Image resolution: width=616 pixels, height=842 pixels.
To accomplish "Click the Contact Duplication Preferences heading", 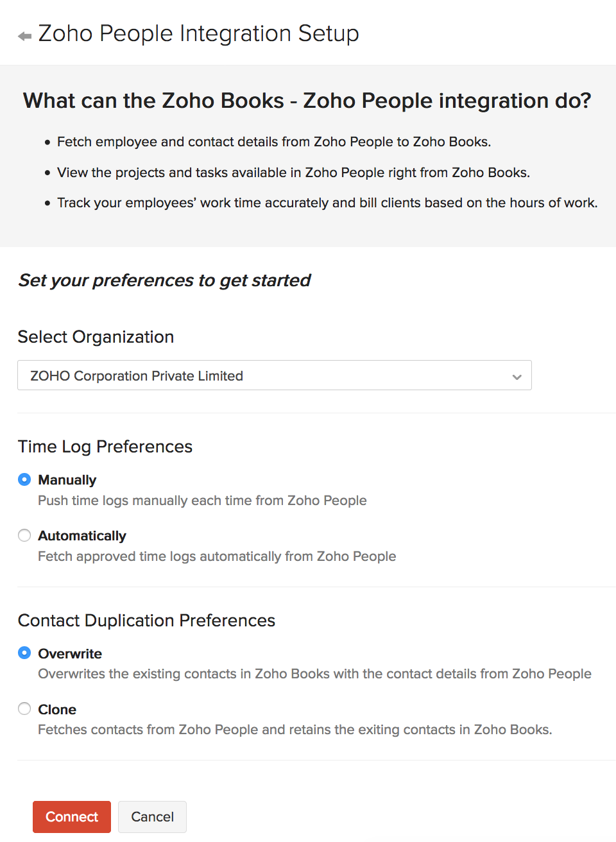I will click(146, 621).
